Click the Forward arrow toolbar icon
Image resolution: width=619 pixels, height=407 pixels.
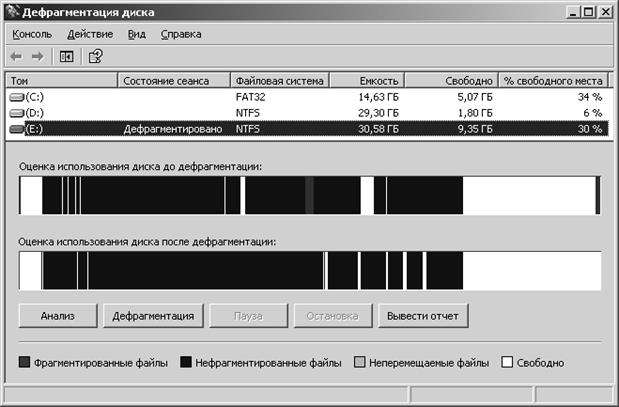(x=38, y=56)
